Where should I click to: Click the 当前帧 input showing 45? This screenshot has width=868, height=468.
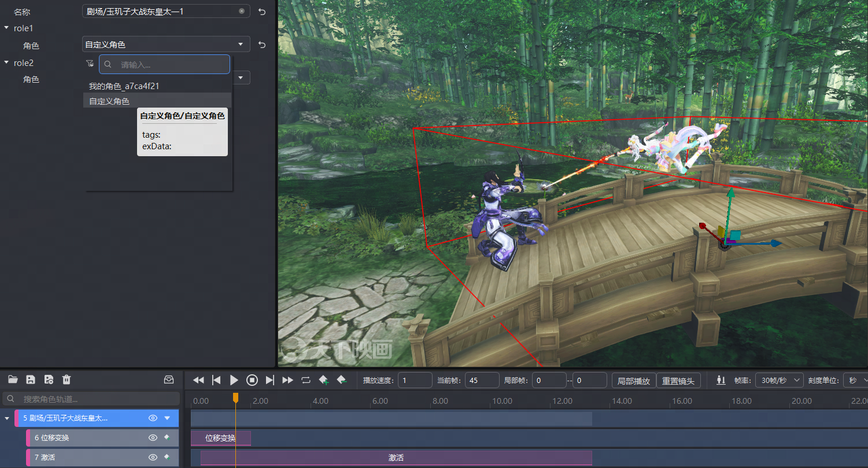pyautogui.click(x=482, y=380)
